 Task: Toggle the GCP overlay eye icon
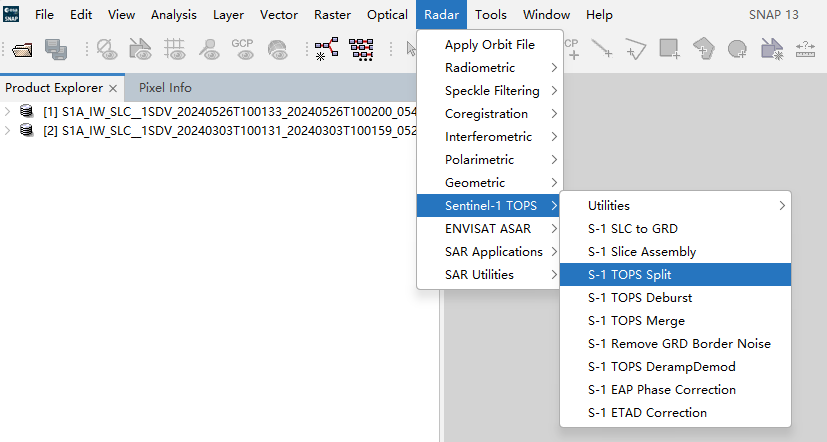pos(243,50)
